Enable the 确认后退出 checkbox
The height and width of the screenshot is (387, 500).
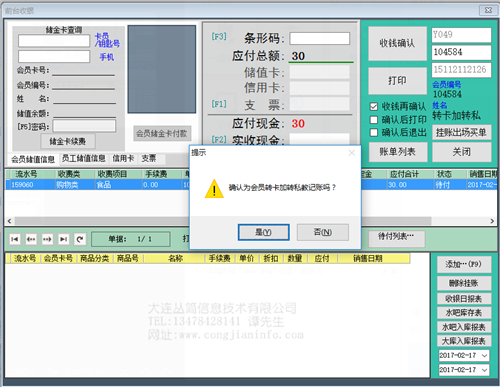pos(374,133)
